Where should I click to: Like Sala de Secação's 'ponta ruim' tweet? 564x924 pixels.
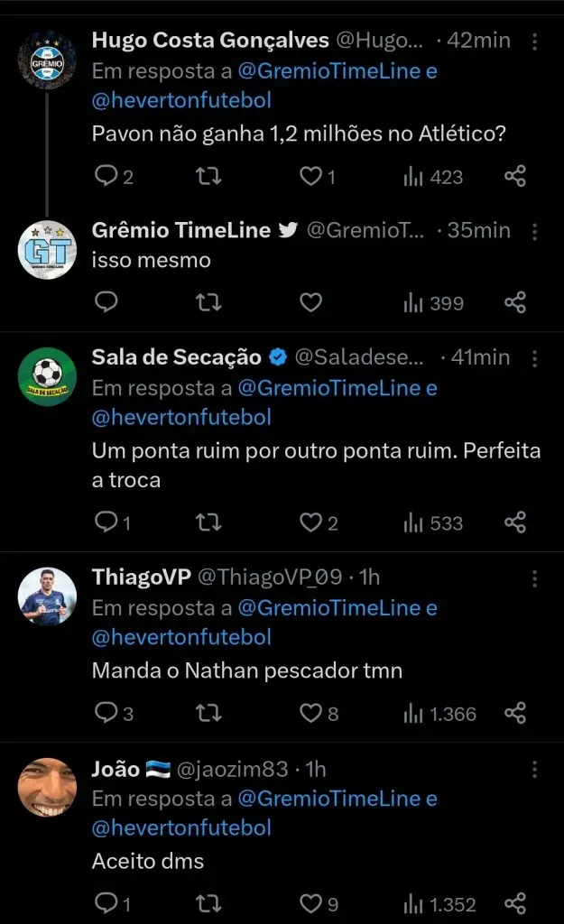pos(310,522)
